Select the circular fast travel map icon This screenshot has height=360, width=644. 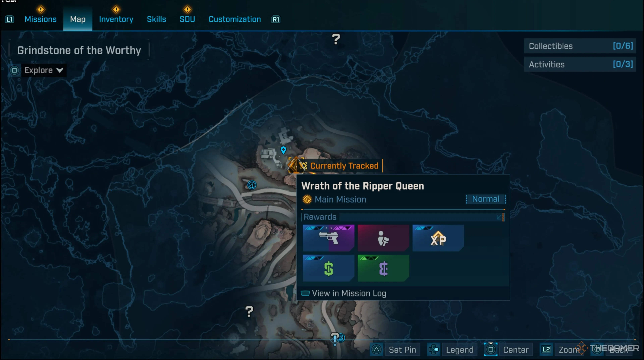tap(252, 185)
